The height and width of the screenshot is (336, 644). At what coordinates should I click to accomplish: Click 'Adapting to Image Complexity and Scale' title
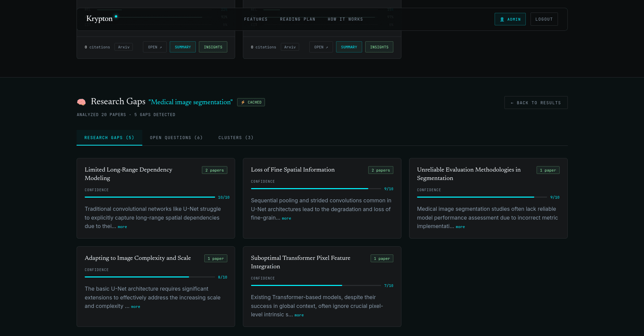138,258
